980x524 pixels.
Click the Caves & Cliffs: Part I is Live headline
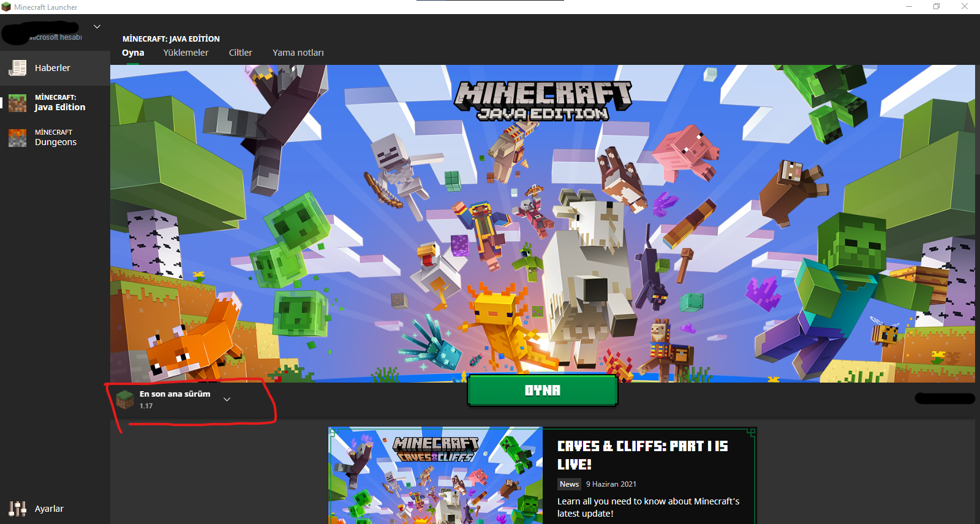tap(643, 455)
